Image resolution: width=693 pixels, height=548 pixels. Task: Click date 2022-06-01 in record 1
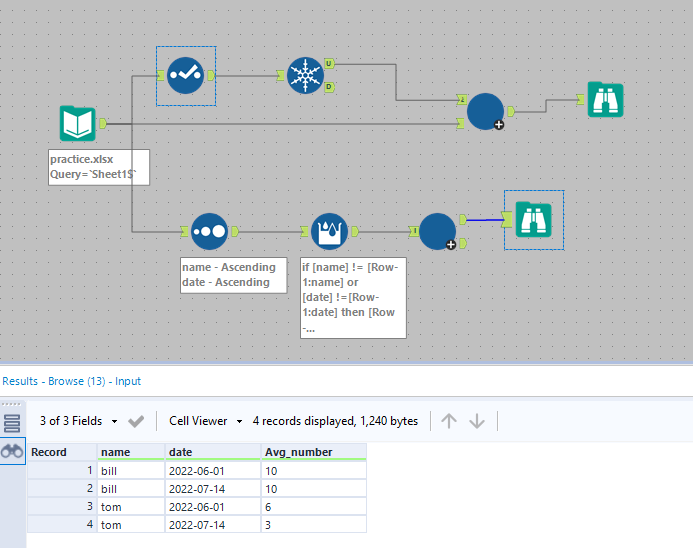pos(213,471)
